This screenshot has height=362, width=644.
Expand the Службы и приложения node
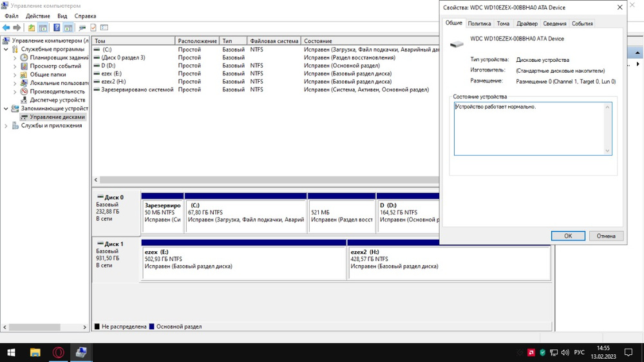(6, 126)
